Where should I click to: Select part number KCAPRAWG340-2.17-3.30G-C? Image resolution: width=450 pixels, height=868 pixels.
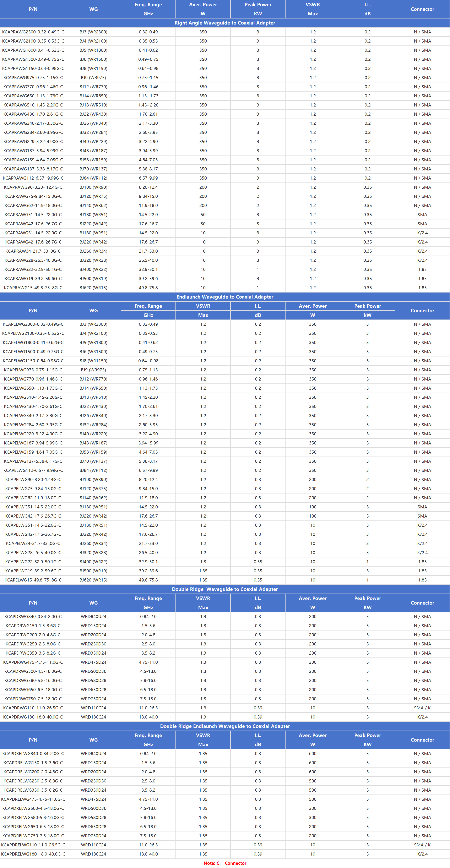point(33,123)
